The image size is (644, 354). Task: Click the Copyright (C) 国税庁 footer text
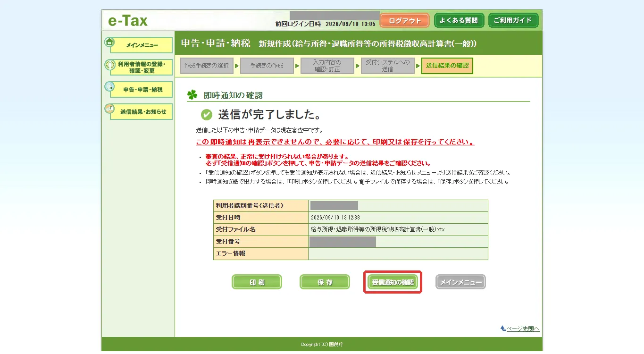pyautogui.click(x=322, y=345)
